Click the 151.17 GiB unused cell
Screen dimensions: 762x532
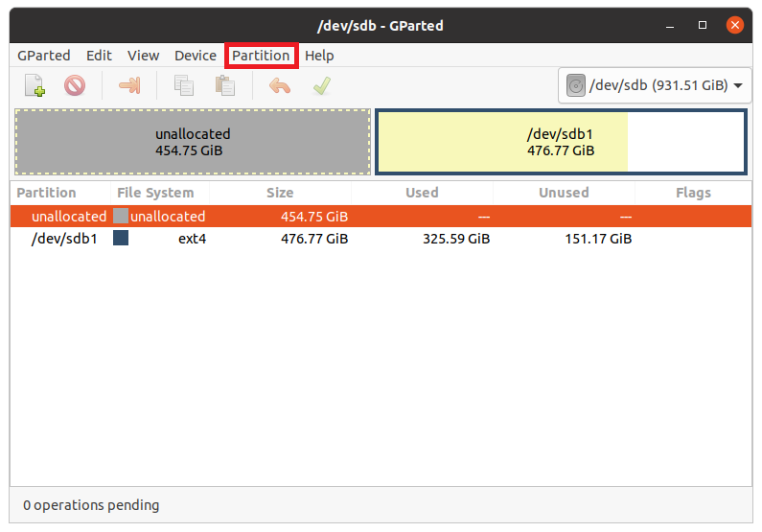[x=598, y=239]
